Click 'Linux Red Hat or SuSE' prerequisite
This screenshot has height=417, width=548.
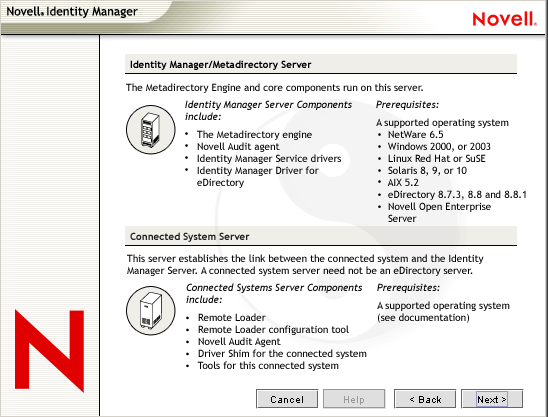pyautogui.click(x=437, y=158)
